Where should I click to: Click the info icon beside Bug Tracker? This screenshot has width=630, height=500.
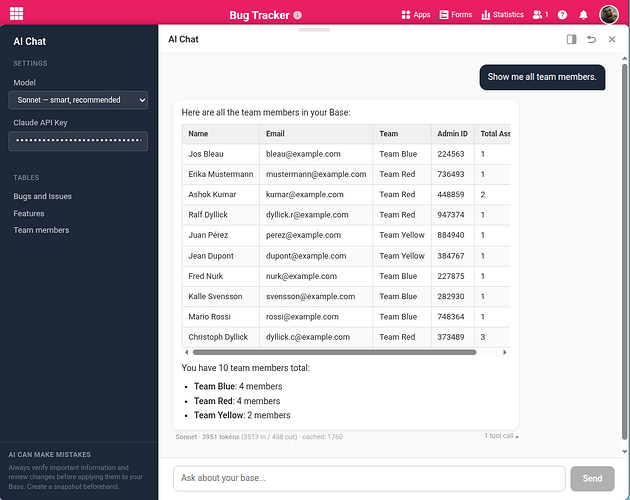click(298, 15)
